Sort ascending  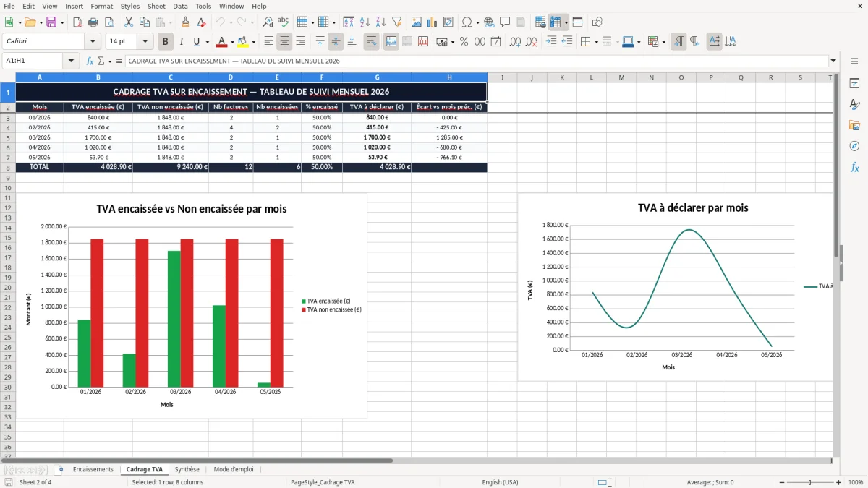tap(365, 22)
